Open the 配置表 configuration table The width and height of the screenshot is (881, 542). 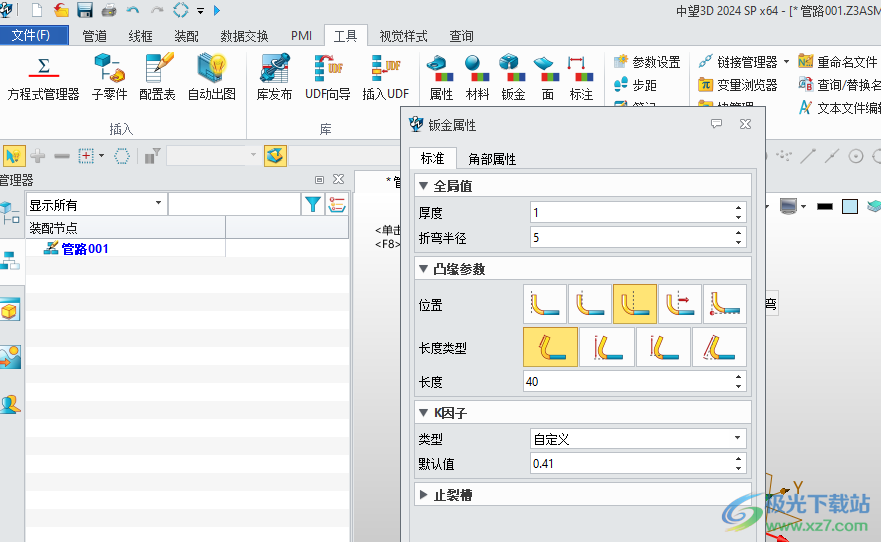click(157, 78)
